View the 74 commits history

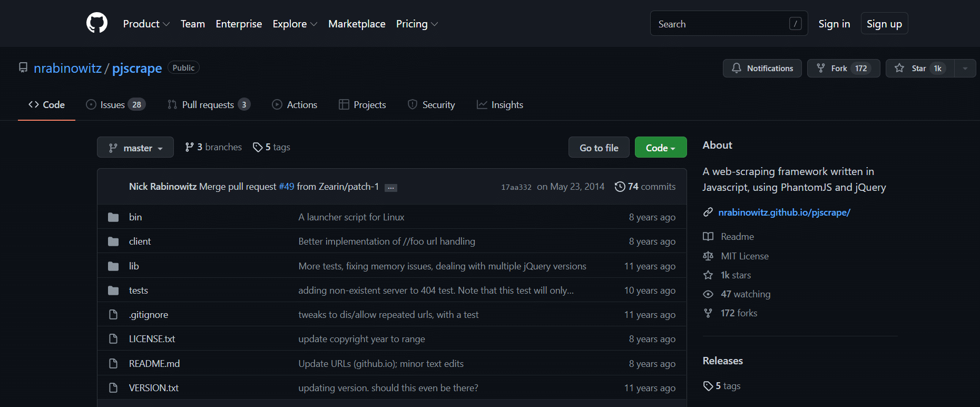(645, 187)
